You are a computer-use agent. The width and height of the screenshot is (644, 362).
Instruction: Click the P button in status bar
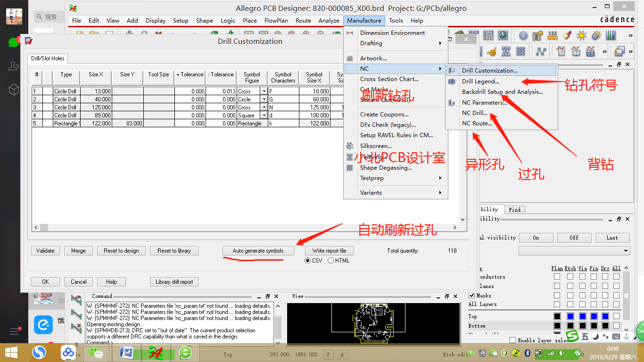click(x=328, y=354)
